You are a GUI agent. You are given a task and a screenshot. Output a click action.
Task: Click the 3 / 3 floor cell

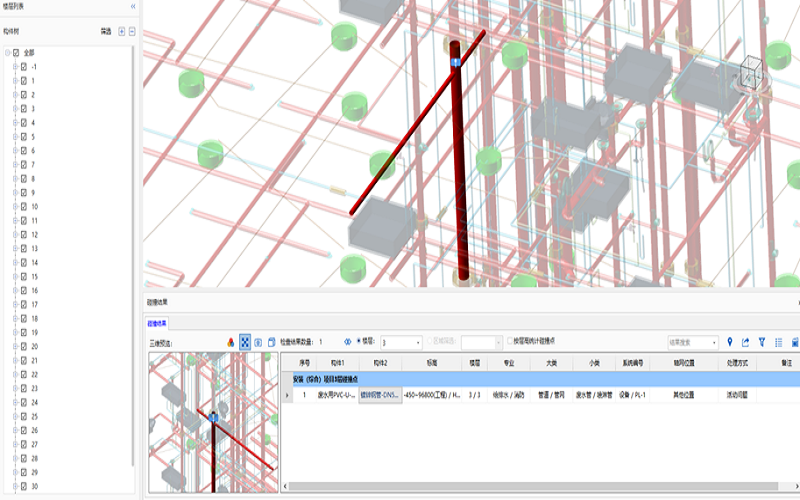pos(474,395)
